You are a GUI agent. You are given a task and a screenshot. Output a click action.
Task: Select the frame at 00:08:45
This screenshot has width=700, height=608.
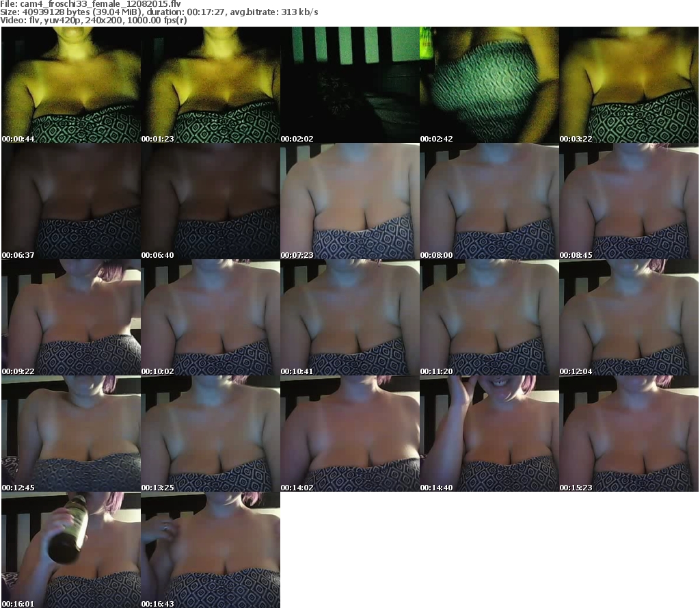click(x=629, y=201)
